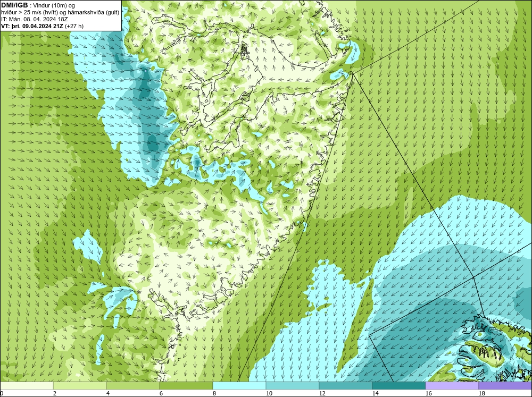Click the legend label '12'
This screenshot has width=532, height=397.
[x=322, y=393]
